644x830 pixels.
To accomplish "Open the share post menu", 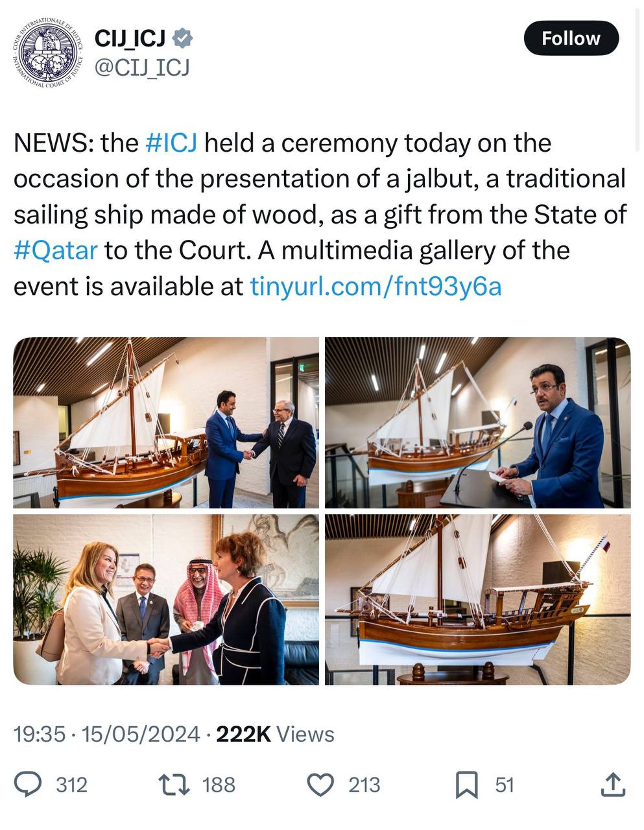I will pyautogui.click(x=612, y=785).
